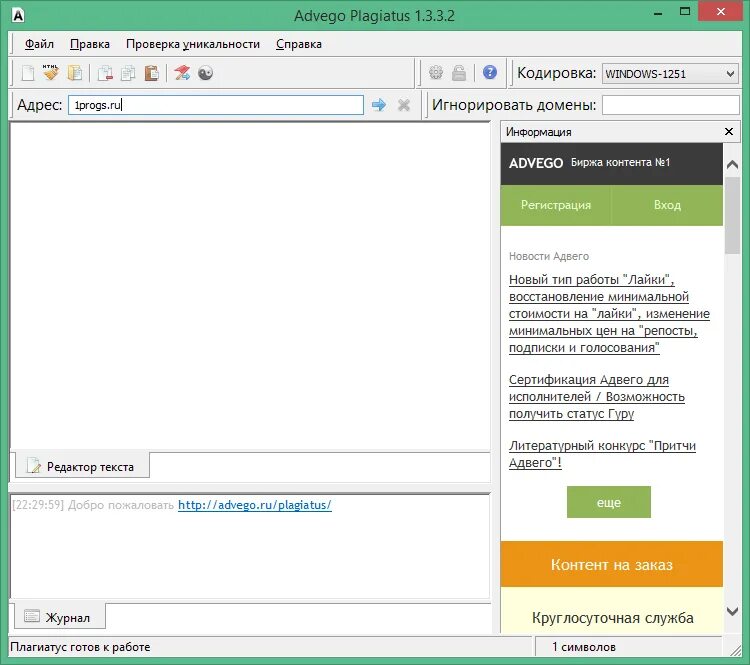
Task: Minimize the Advego Plagiatus window
Action: [x=658, y=13]
